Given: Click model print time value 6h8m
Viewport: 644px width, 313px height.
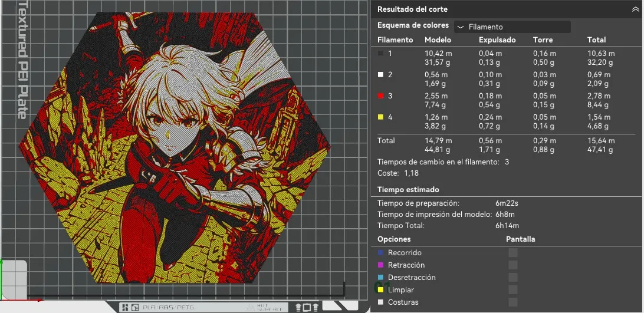Looking at the screenshot, I should 505,215.
